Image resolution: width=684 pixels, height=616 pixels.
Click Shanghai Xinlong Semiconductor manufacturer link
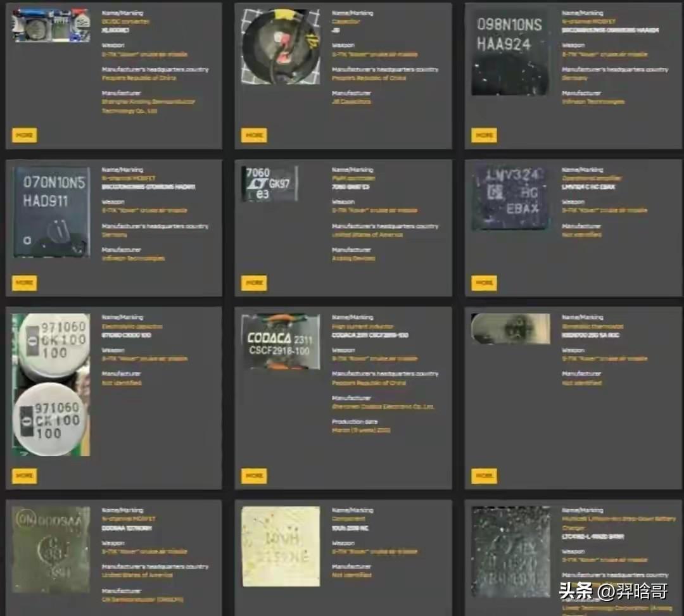point(148,106)
